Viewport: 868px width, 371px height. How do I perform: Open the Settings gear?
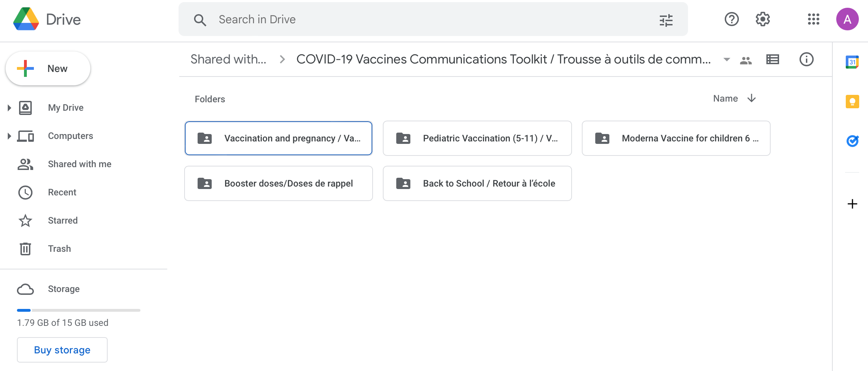pyautogui.click(x=762, y=19)
